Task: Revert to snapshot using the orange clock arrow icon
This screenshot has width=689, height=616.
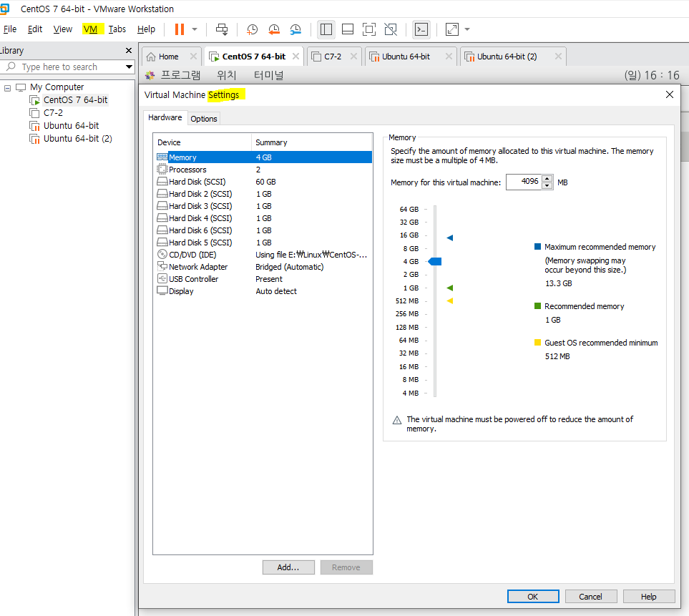Action: pyautogui.click(x=274, y=29)
